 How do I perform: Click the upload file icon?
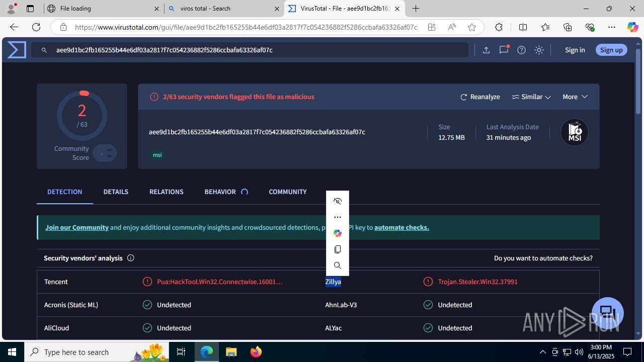pyautogui.click(x=486, y=50)
